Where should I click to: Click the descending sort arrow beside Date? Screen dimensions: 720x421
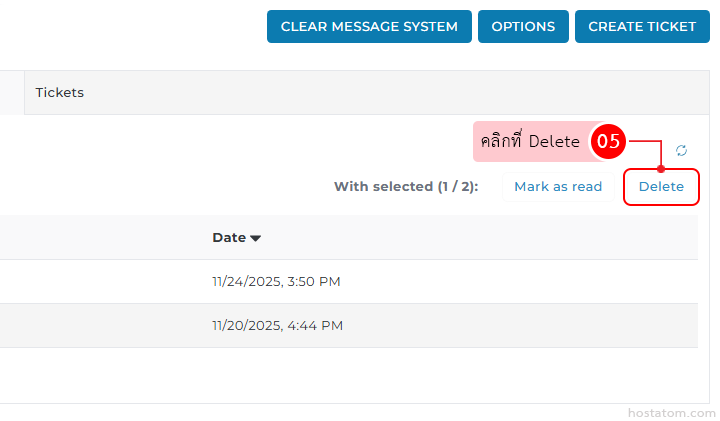(255, 238)
